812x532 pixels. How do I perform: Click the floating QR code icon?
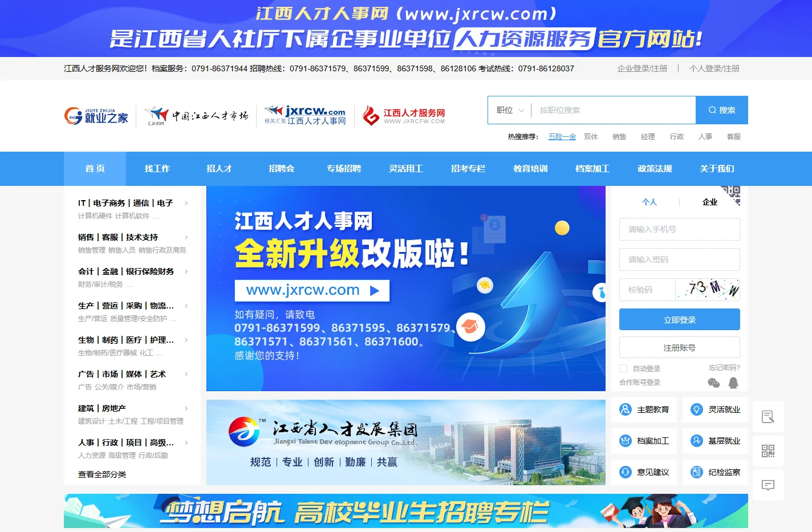point(768,451)
